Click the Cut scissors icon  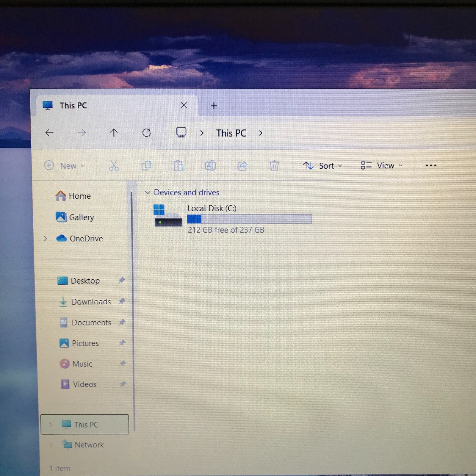coord(114,165)
